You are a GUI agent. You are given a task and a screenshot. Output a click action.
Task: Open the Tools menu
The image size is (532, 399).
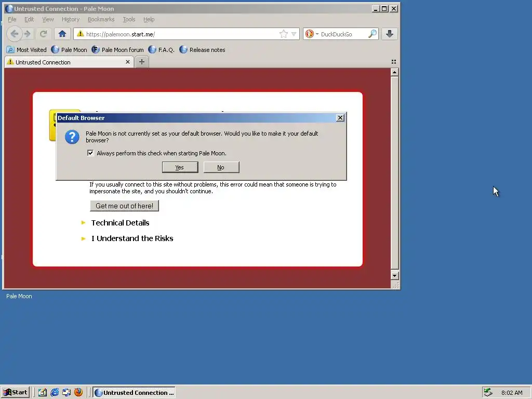129,19
